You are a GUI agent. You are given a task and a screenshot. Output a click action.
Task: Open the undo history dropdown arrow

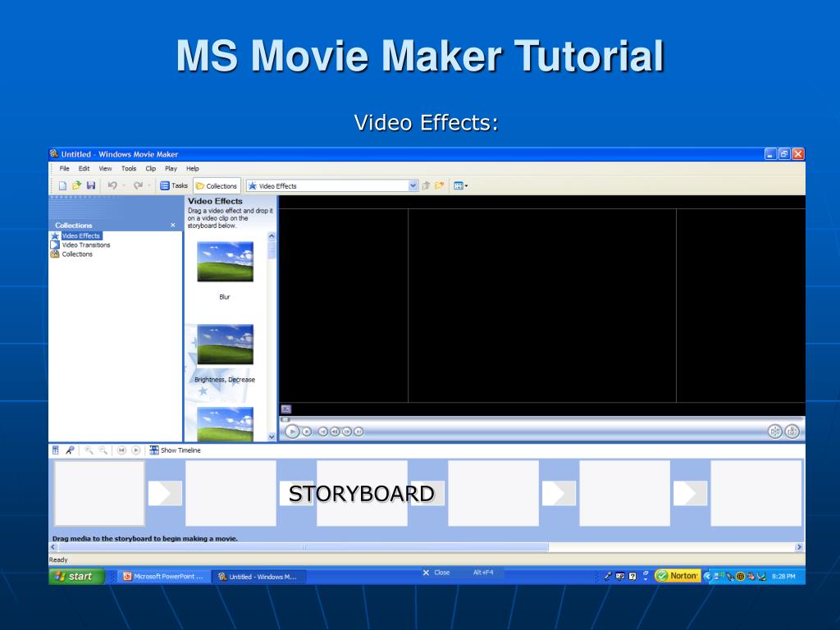(124, 186)
